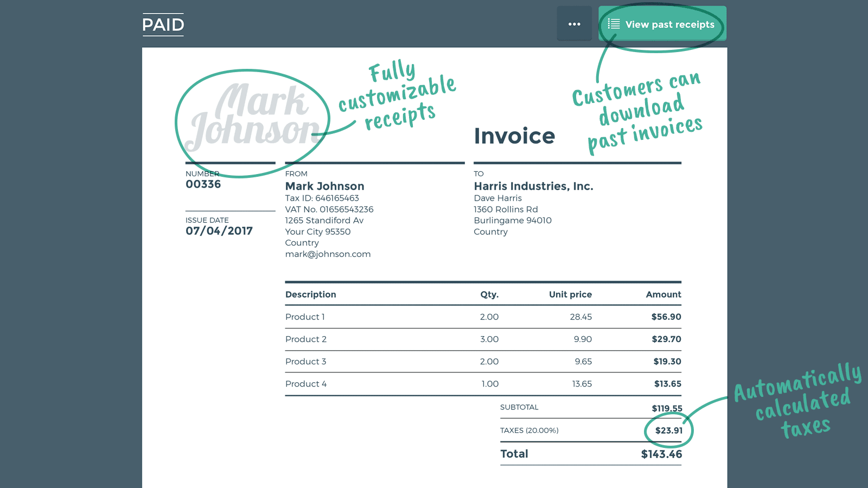This screenshot has width=868, height=488.
Task: Click the mark@johnson.com email address
Action: tap(328, 254)
